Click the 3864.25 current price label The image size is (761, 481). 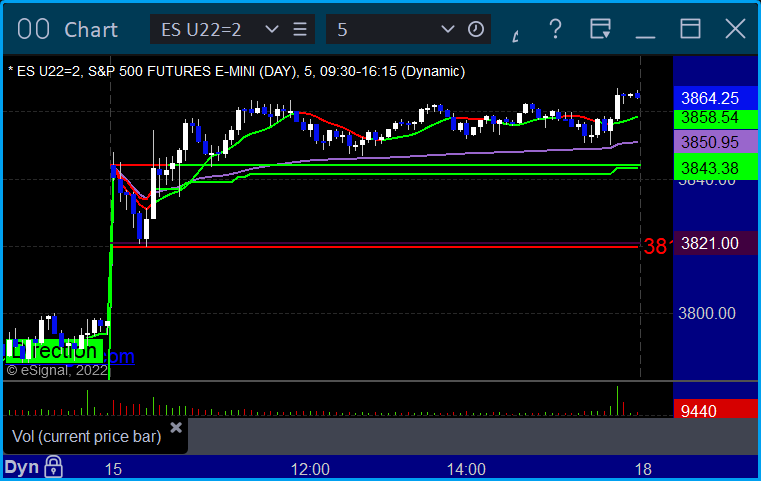[x=715, y=98]
